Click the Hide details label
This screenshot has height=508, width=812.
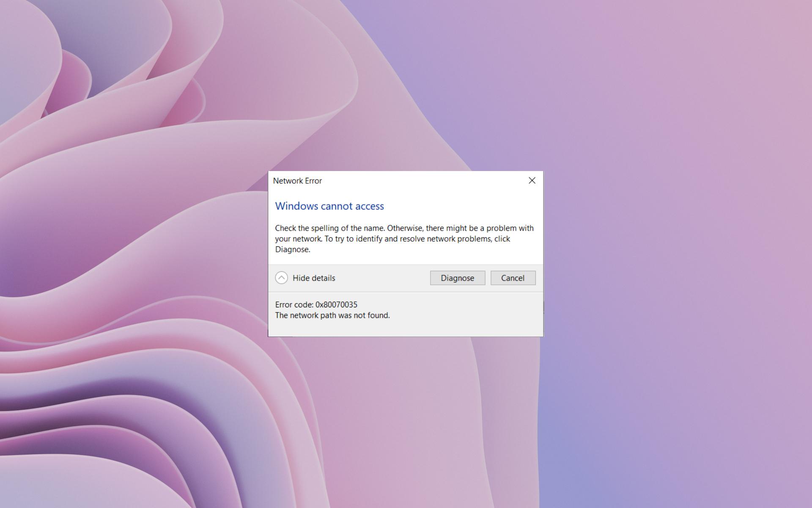coord(313,278)
